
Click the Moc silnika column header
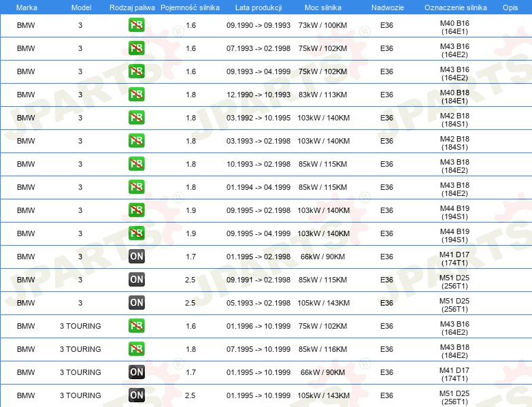click(x=323, y=7)
